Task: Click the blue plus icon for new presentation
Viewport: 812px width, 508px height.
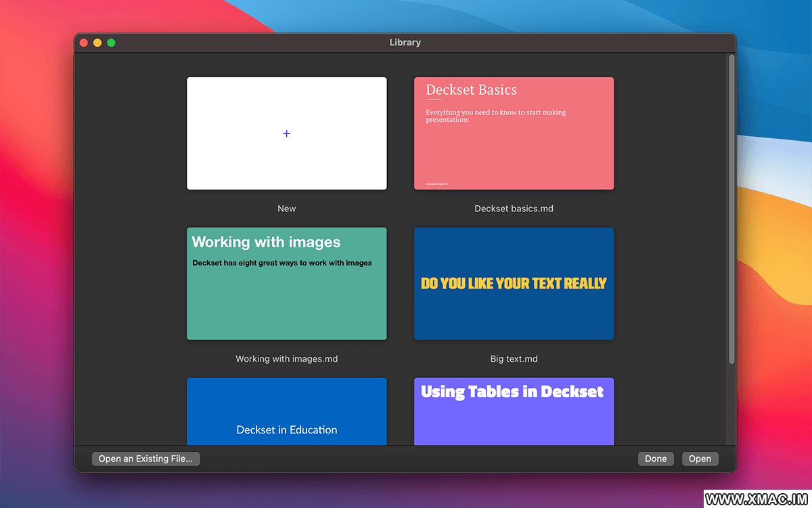Action: click(x=286, y=133)
